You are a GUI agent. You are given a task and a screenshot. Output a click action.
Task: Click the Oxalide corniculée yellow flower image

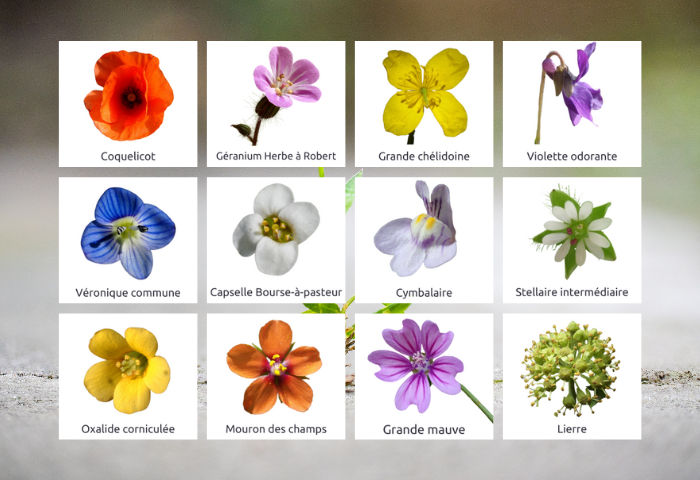tap(127, 370)
